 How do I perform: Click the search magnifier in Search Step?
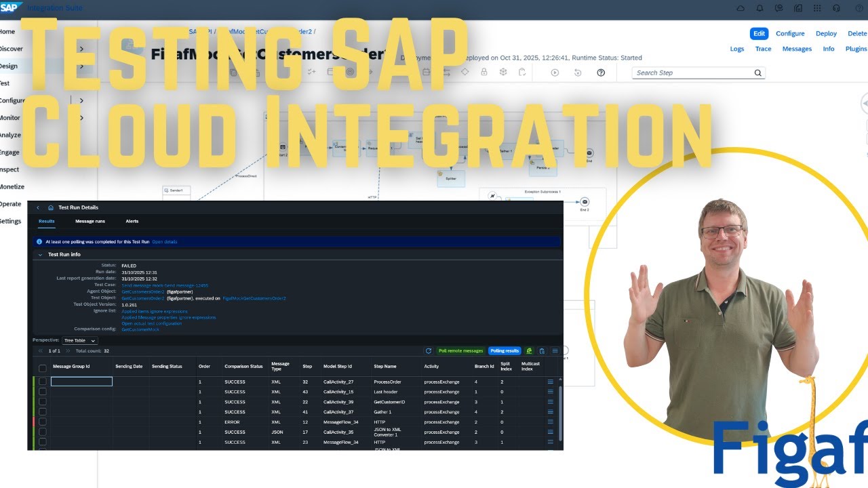click(758, 73)
